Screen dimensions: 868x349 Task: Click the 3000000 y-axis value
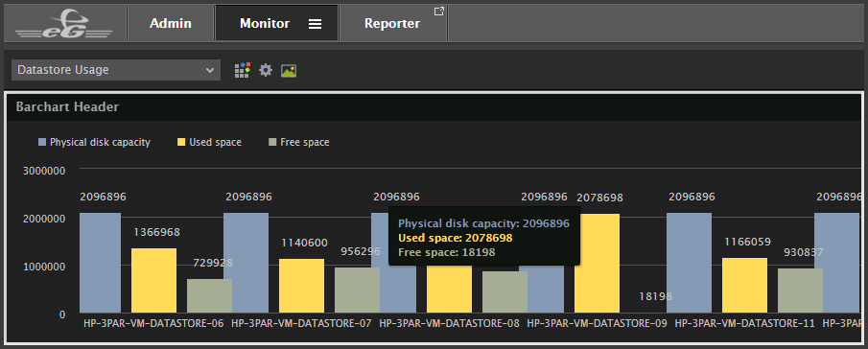(x=44, y=171)
